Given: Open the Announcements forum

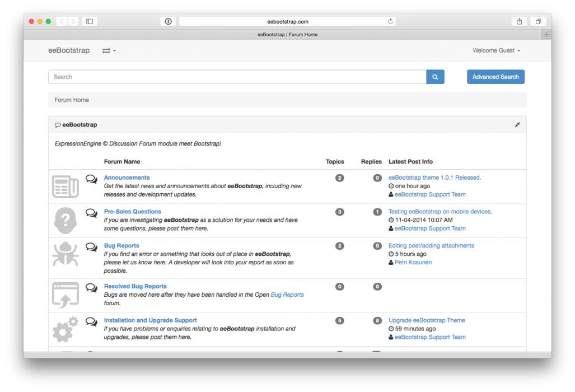Looking at the screenshot, I should (x=127, y=178).
